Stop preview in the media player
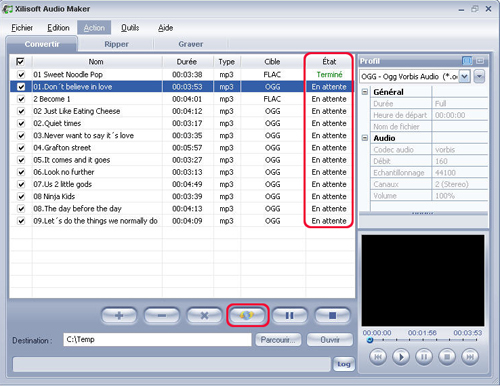This screenshot has height=386, width=500. click(x=447, y=357)
